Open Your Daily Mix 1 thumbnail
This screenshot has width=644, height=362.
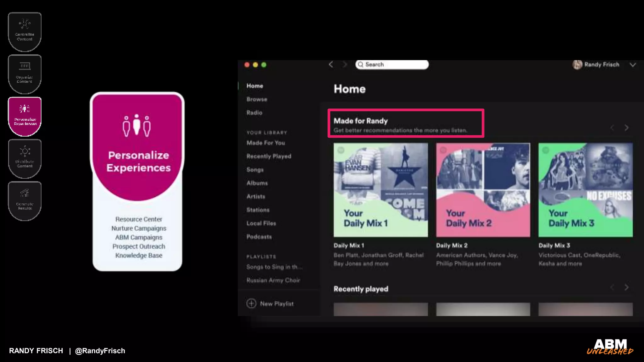pyautogui.click(x=380, y=190)
